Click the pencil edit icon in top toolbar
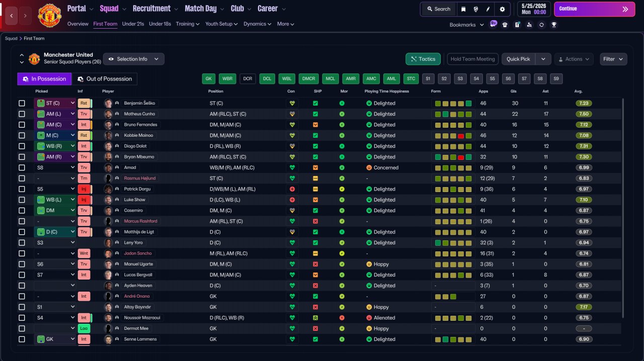644x361 pixels. (488, 9)
